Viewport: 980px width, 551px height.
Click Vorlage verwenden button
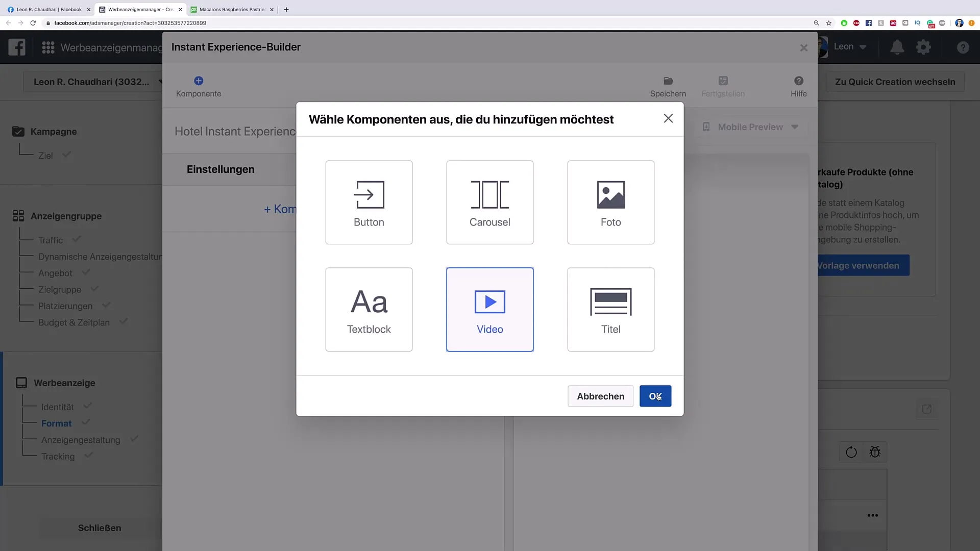[863, 265]
